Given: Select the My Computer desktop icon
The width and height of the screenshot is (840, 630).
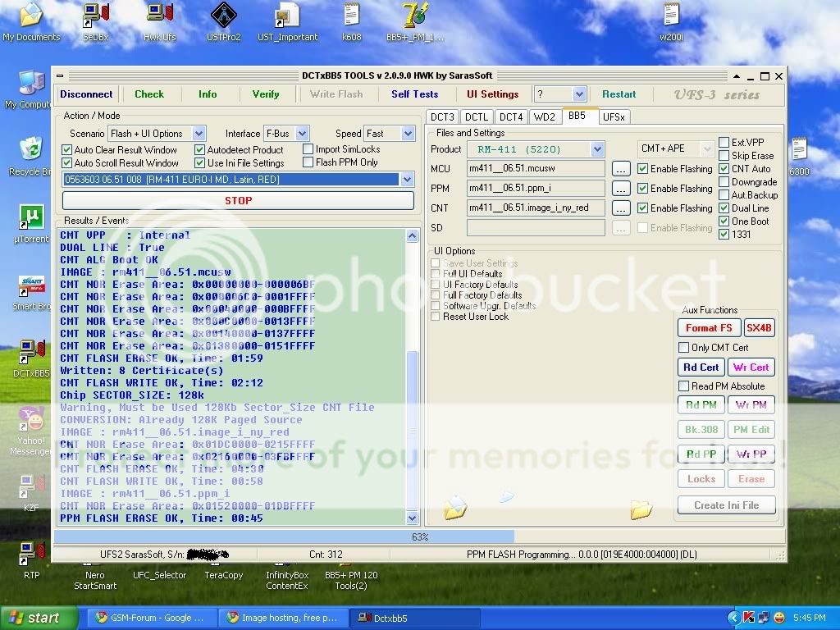Looking at the screenshot, I should pos(30,89).
